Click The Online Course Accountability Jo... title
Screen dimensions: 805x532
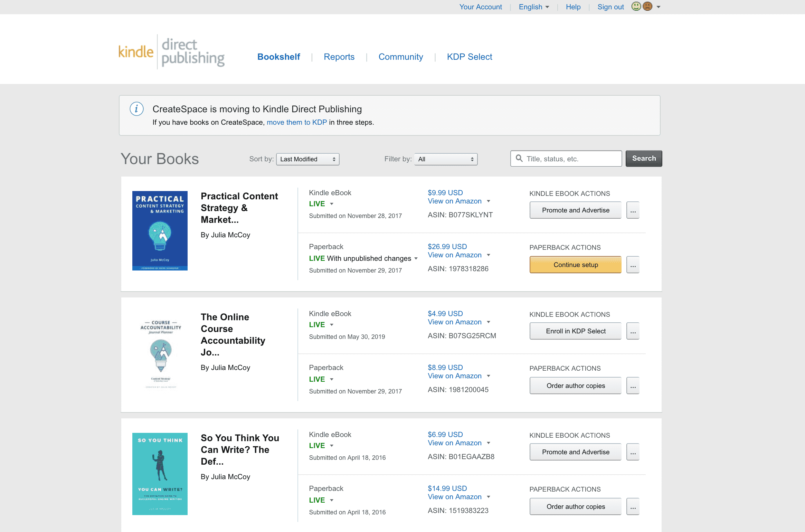point(233,335)
